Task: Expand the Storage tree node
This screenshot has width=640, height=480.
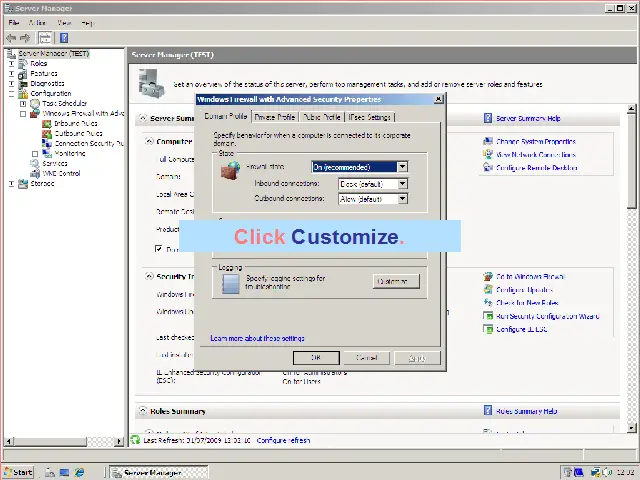Action: click(x=11, y=184)
